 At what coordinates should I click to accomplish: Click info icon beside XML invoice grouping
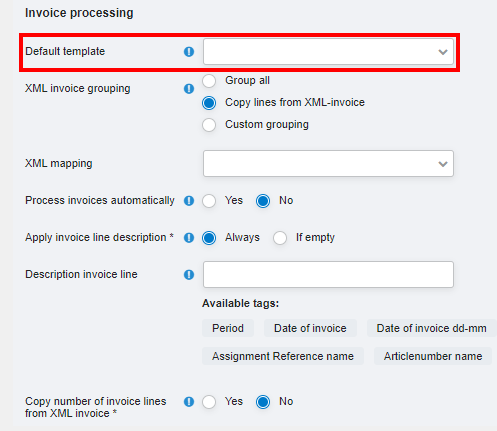pyautogui.click(x=189, y=89)
